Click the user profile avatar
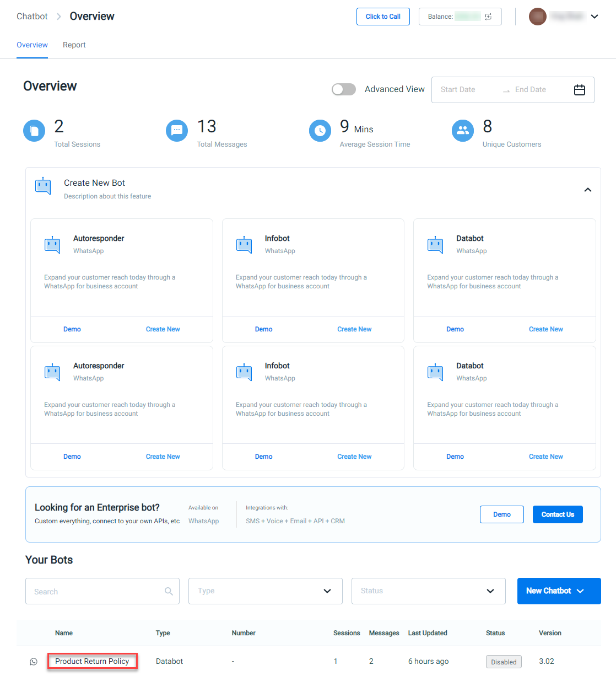The width and height of the screenshot is (616, 676). (x=538, y=17)
